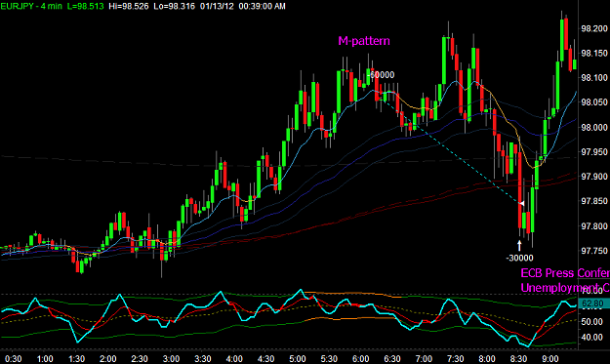610x364 pixels.
Task: Click the 5:30 time axis label
Action: (329, 358)
